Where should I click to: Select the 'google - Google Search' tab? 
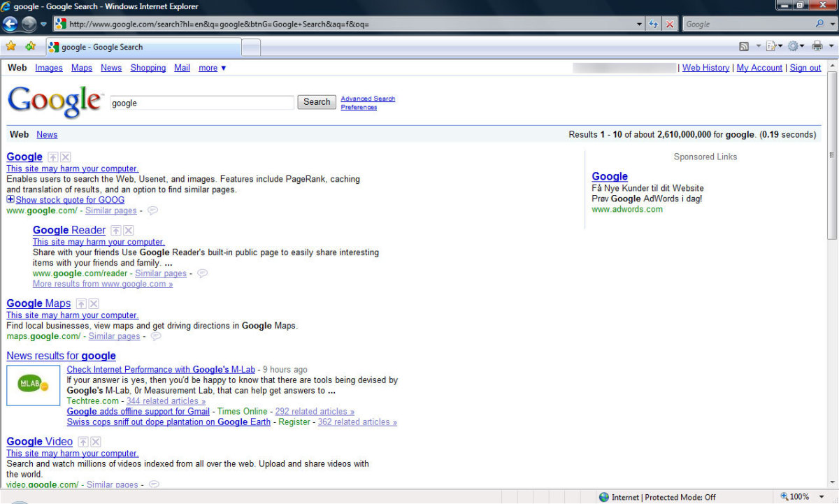coord(143,47)
